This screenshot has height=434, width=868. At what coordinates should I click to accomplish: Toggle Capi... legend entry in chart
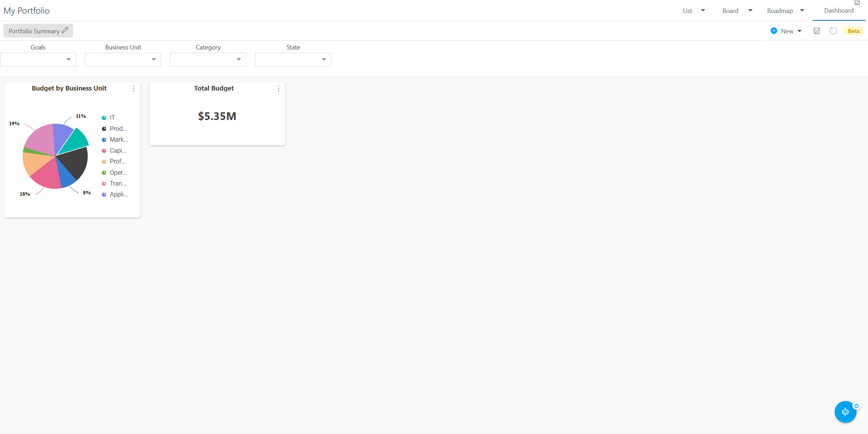coord(114,151)
